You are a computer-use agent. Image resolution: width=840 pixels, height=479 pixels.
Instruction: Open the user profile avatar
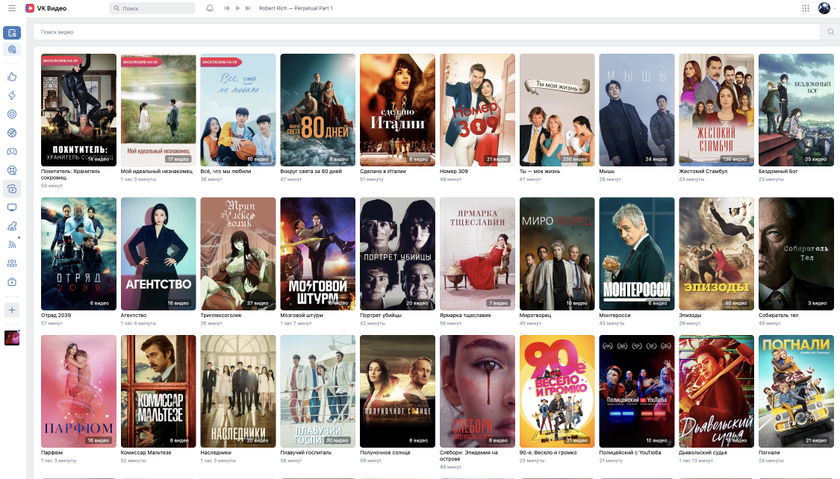(824, 8)
